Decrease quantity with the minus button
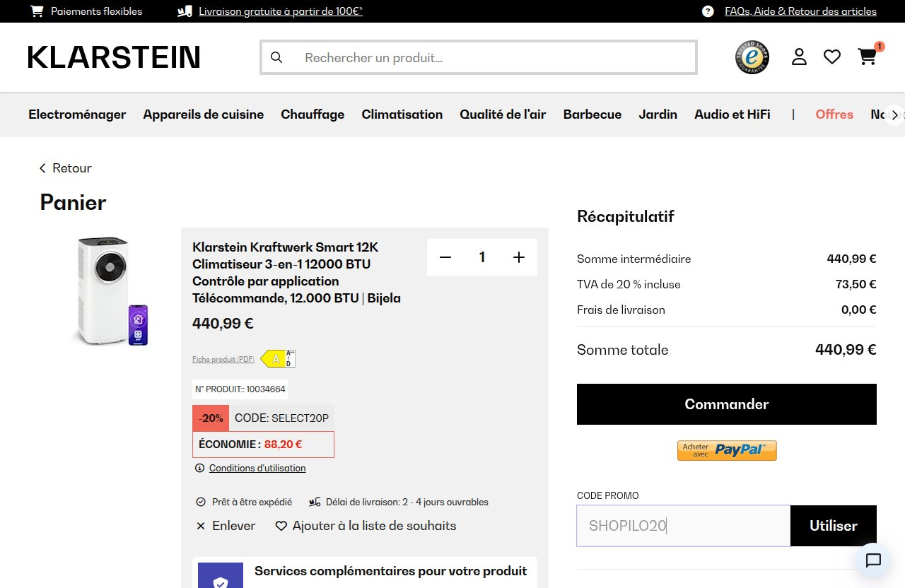Screen dimensions: 905x588 point(445,257)
